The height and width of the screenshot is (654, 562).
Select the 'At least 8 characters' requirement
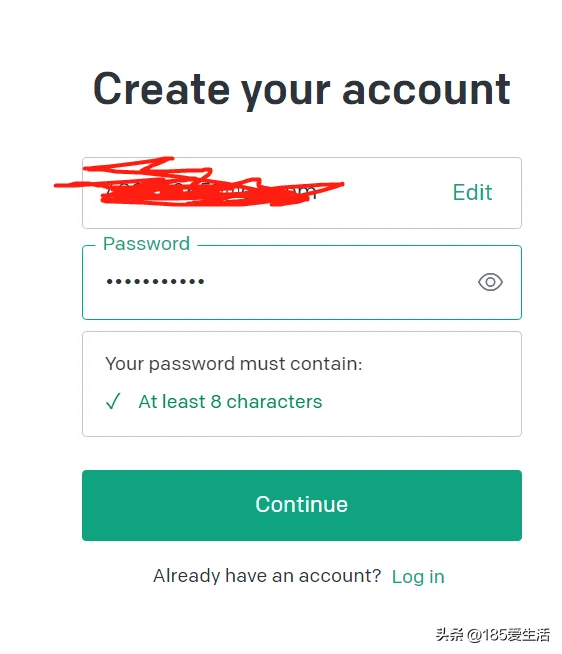tap(230, 402)
